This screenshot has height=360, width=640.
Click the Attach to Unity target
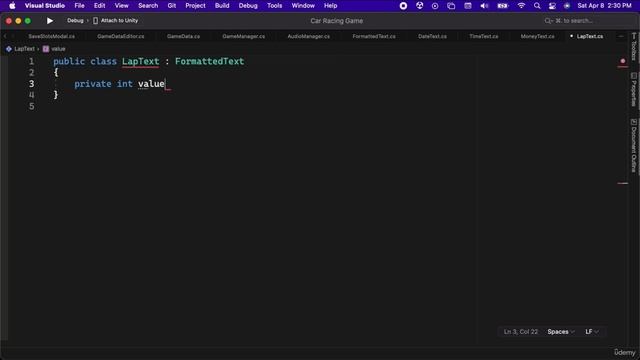[x=116, y=20]
